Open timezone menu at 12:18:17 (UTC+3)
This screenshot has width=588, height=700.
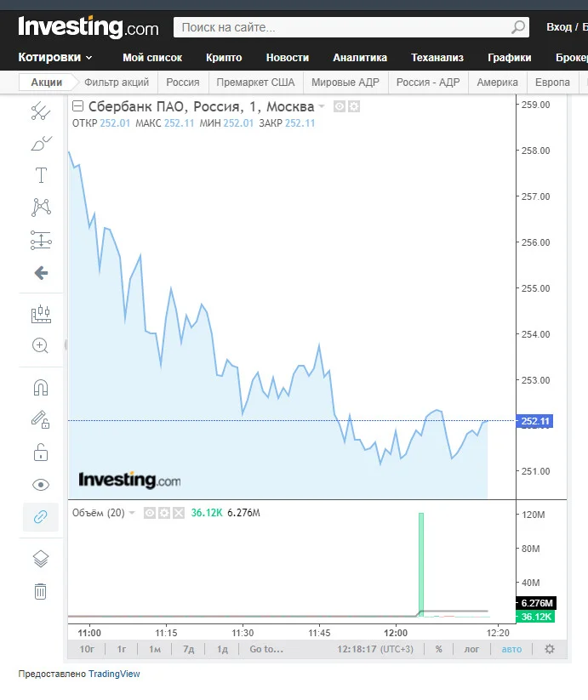(375, 649)
